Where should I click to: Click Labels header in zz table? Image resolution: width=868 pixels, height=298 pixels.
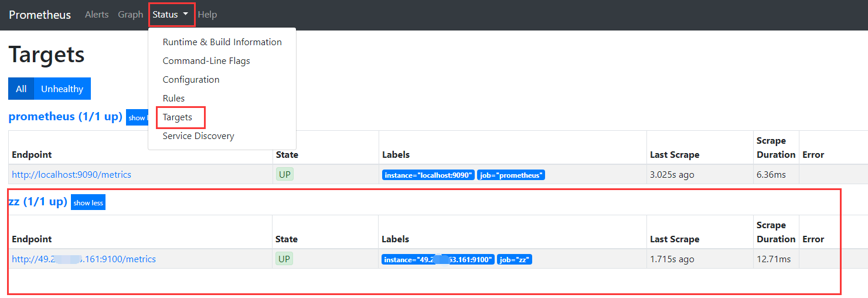point(396,239)
